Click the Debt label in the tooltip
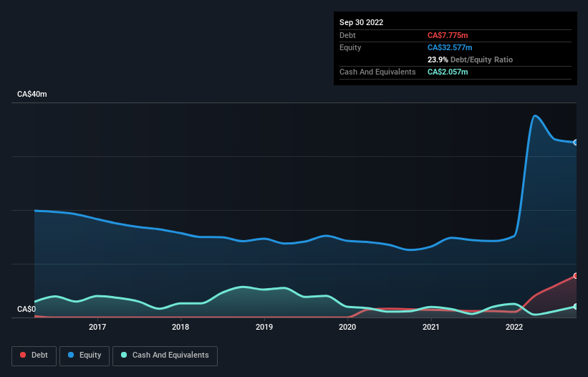The height and width of the screenshot is (377, 588). coord(347,35)
